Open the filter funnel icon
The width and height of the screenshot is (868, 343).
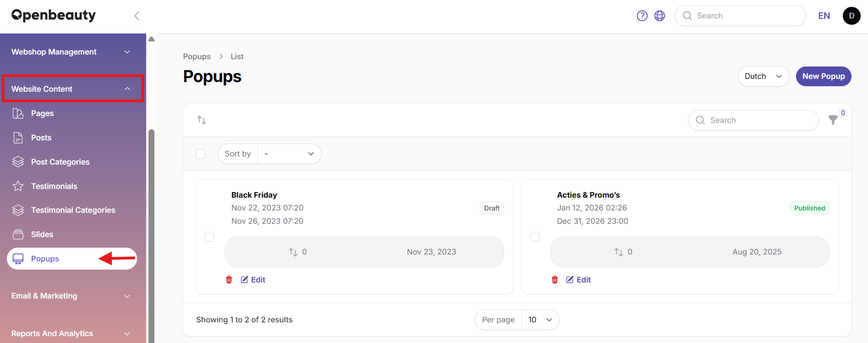833,120
